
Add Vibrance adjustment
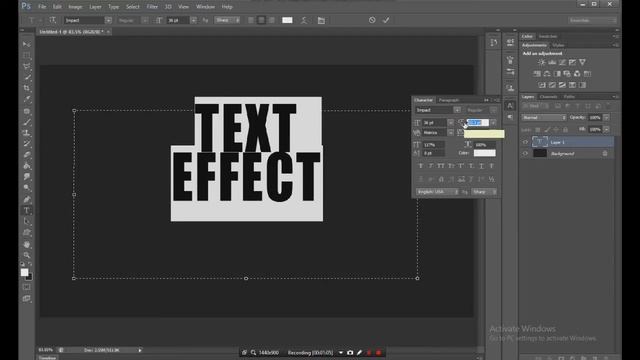coord(582,62)
